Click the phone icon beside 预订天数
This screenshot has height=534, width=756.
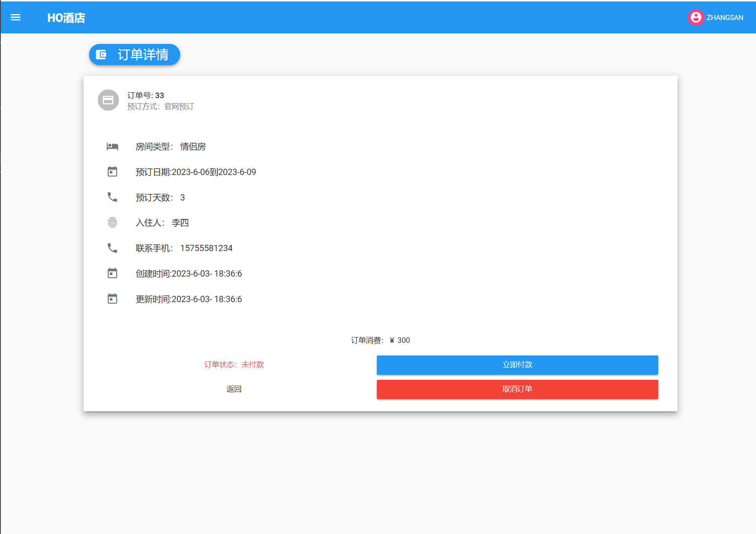[112, 197]
